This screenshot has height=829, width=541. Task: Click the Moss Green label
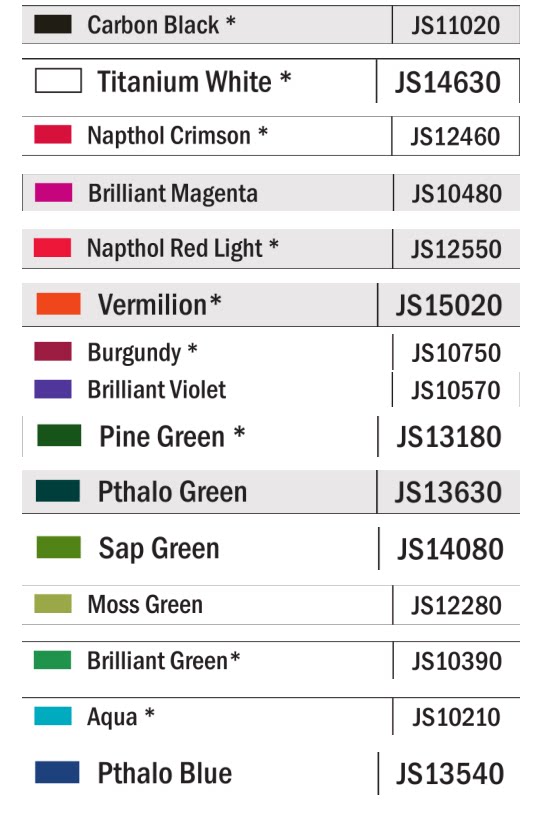[145, 604]
